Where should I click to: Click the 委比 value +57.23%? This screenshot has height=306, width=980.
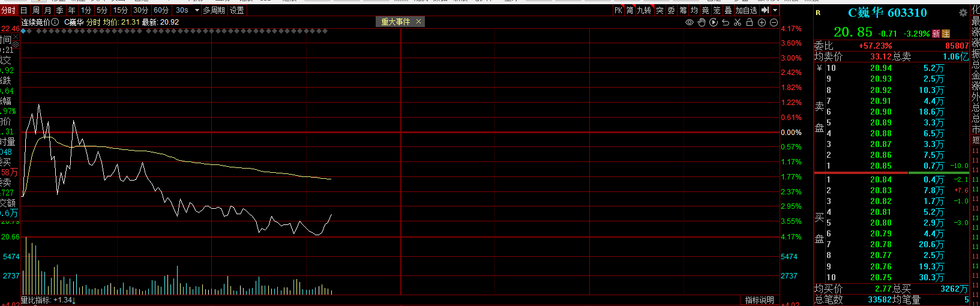coord(876,46)
